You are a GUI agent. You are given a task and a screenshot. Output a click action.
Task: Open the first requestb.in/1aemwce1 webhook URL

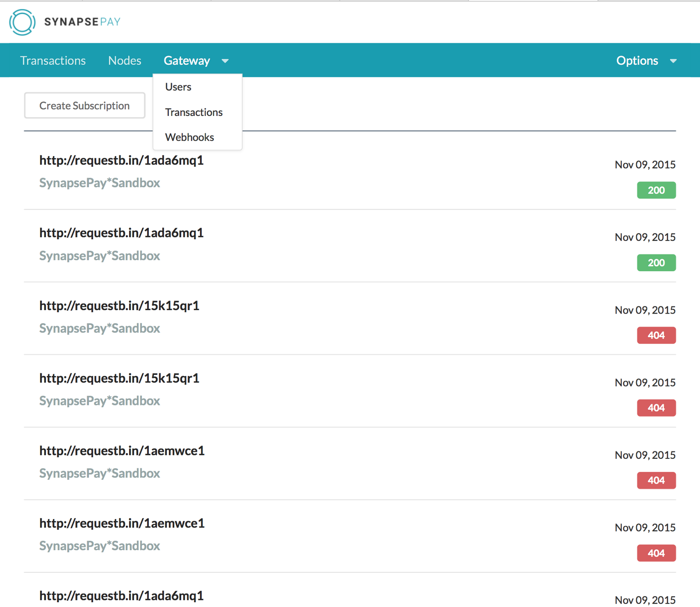(122, 451)
